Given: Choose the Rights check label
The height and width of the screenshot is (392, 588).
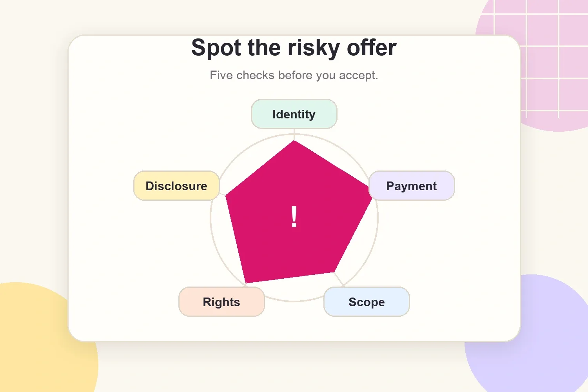Looking at the screenshot, I should click(221, 302).
